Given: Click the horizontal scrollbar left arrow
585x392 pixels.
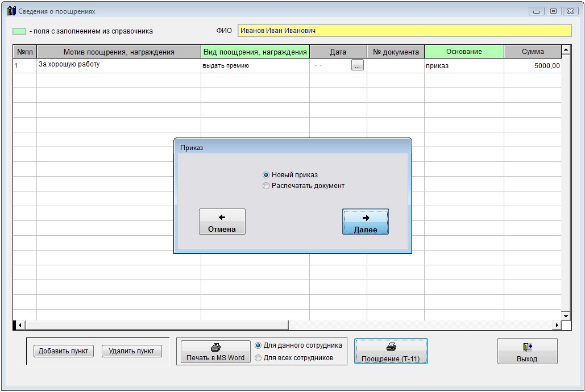Looking at the screenshot, I should click(x=20, y=325).
